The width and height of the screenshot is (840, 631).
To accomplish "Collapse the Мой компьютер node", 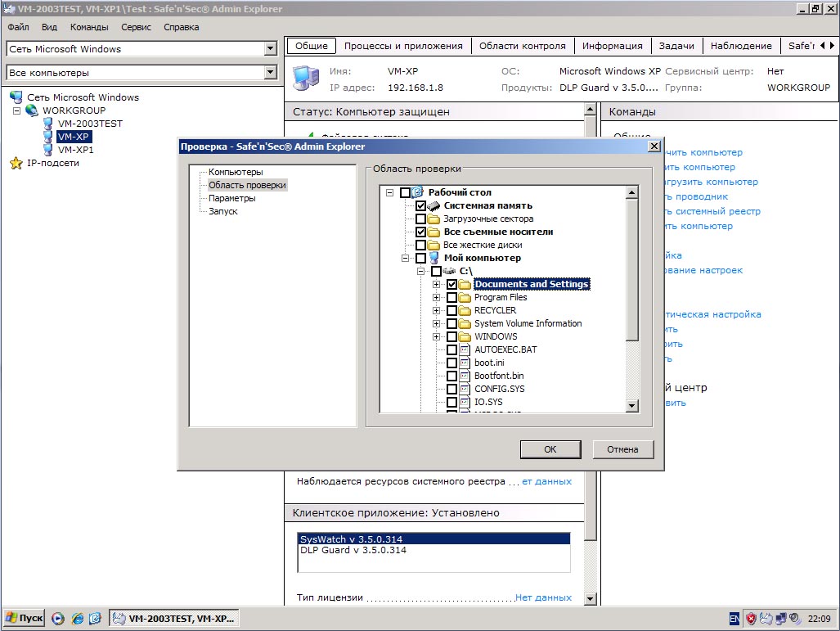I will pos(405,259).
